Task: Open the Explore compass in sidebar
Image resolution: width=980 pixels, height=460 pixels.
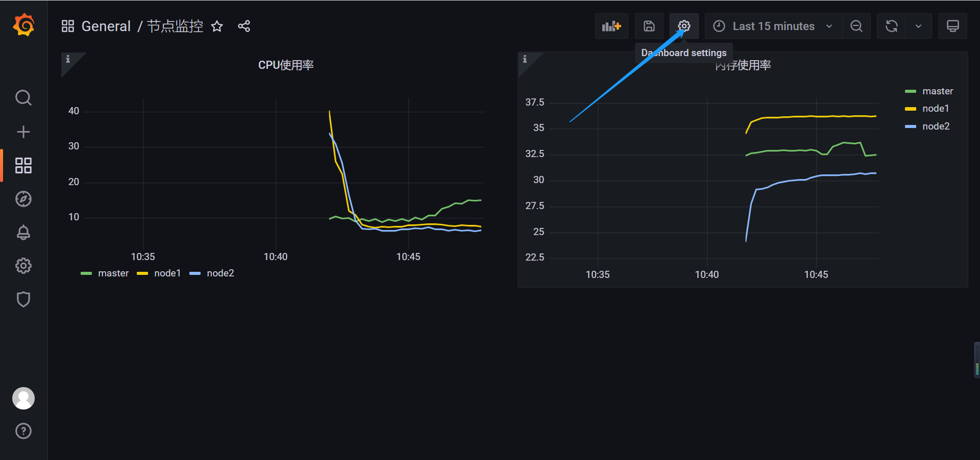Action: [x=23, y=199]
